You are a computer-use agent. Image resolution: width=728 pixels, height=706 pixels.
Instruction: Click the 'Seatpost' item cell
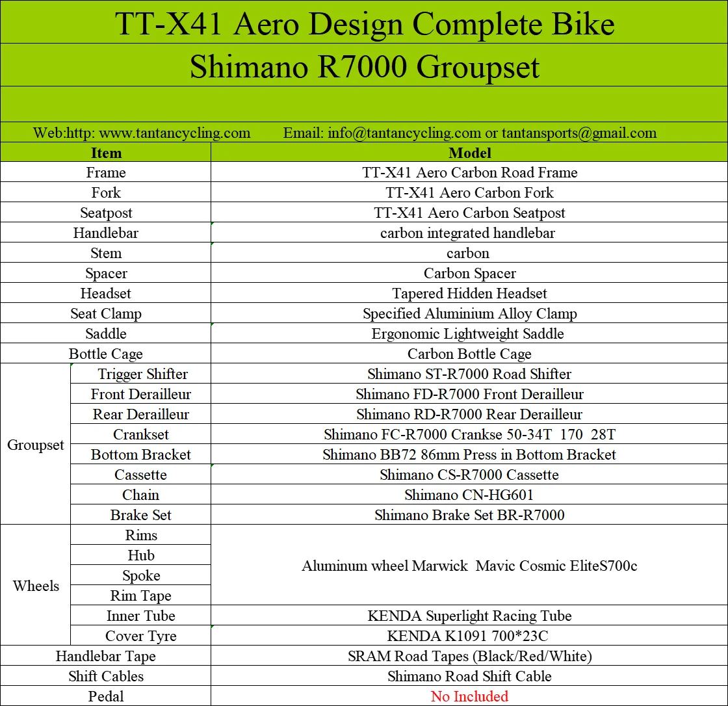(105, 213)
